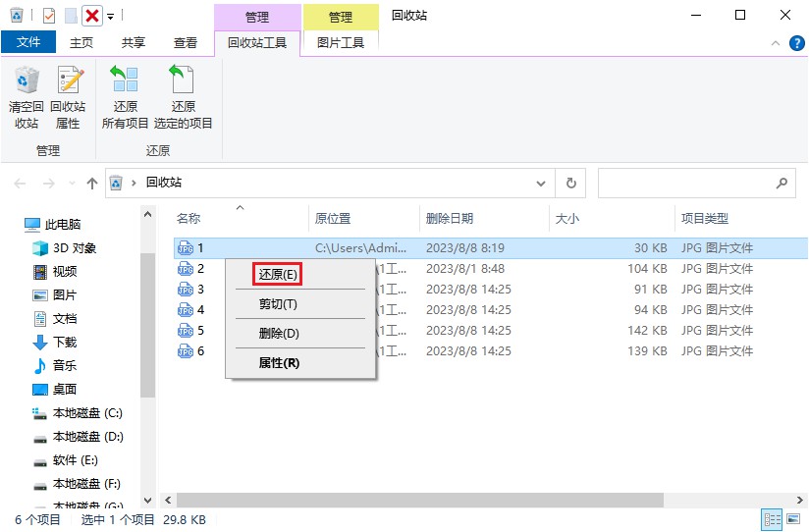Image resolution: width=809 pixels, height=532 pixels.
Task: Select the 回收站工具 ribbon tab
Action: pos(257,43)
